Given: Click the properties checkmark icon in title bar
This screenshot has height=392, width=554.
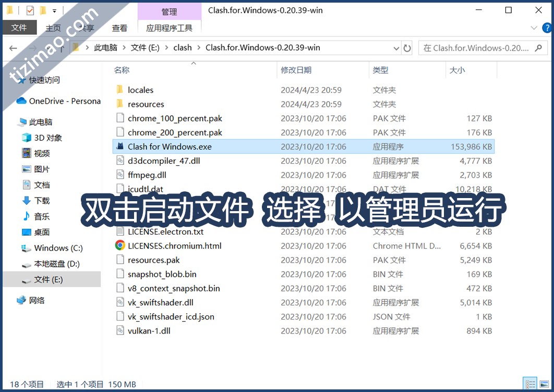Looking at the screenshot, I should [30, 10].
